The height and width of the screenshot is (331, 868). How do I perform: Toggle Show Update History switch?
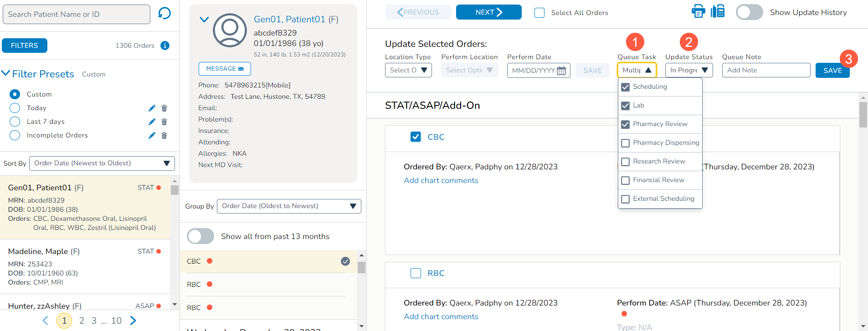point(749,12)
